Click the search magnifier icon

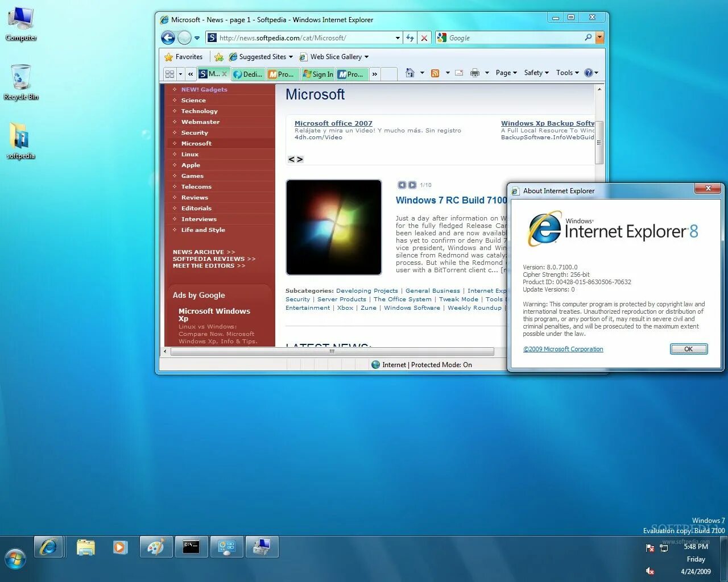point(588,38)
